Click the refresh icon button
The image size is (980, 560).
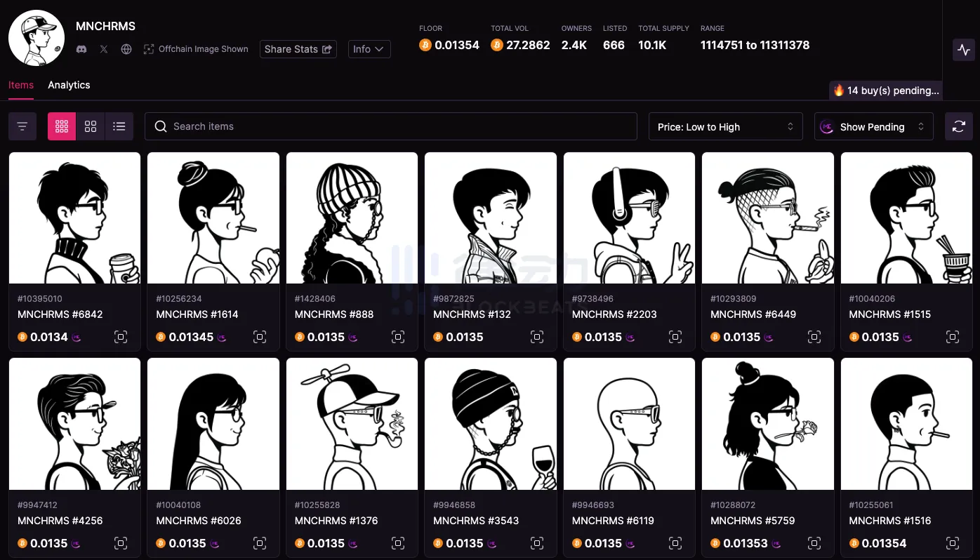tap(958, 126)
